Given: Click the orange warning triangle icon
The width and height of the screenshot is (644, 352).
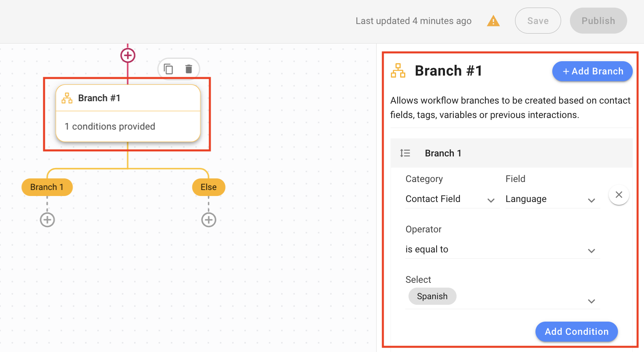Looking at the screenshot, I should tap(493, 21).
